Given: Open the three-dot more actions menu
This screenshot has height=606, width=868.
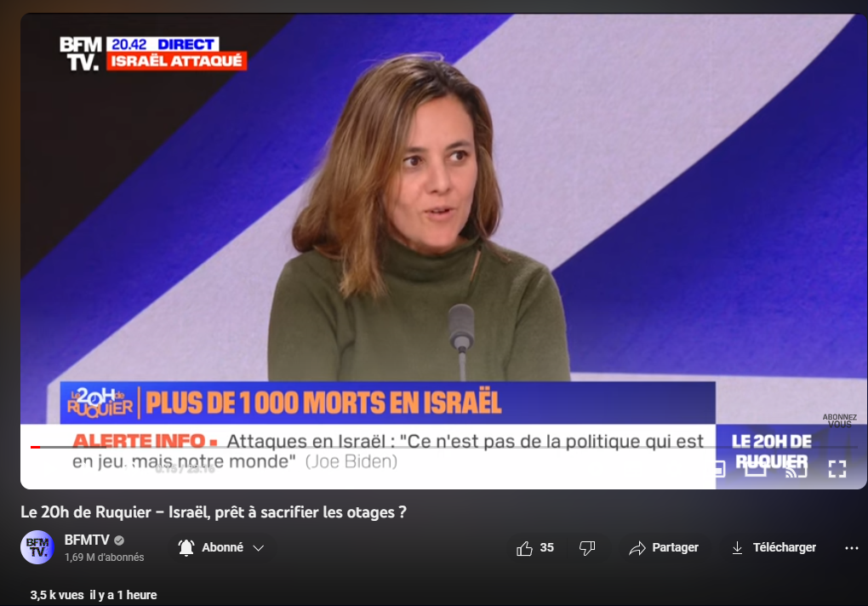Looking at the screenshot, I should click(851, 548).
